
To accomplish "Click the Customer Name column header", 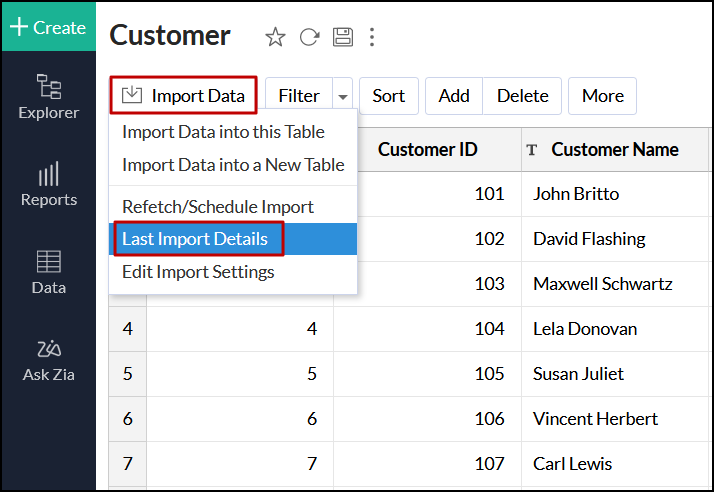I will [614, 149].
